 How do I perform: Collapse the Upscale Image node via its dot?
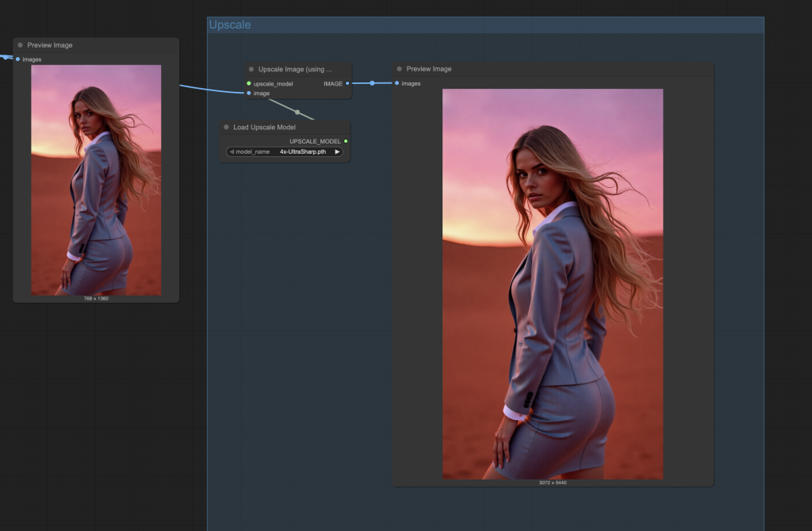(251, 69)
